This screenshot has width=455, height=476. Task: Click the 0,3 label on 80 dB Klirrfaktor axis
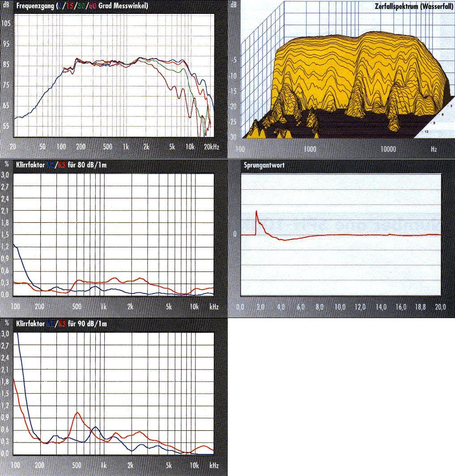click(5, 283)
